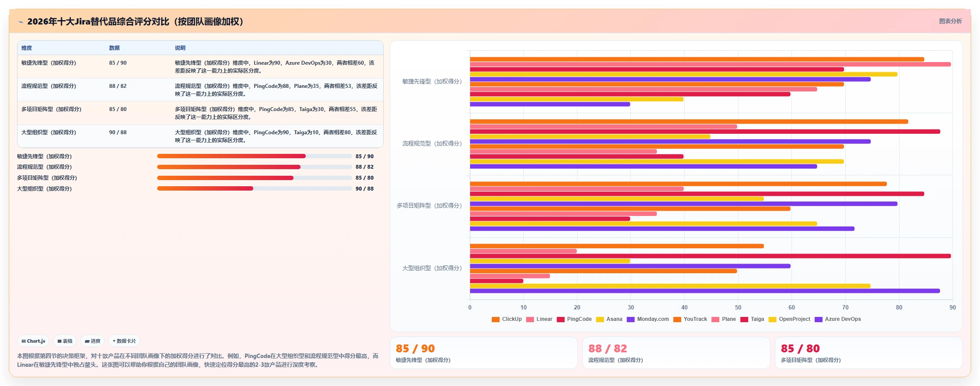The image size is (980, 386).
Task: Click the 90 / 88 progress bar for 大型组织型
Action: (x=255, y=188)
